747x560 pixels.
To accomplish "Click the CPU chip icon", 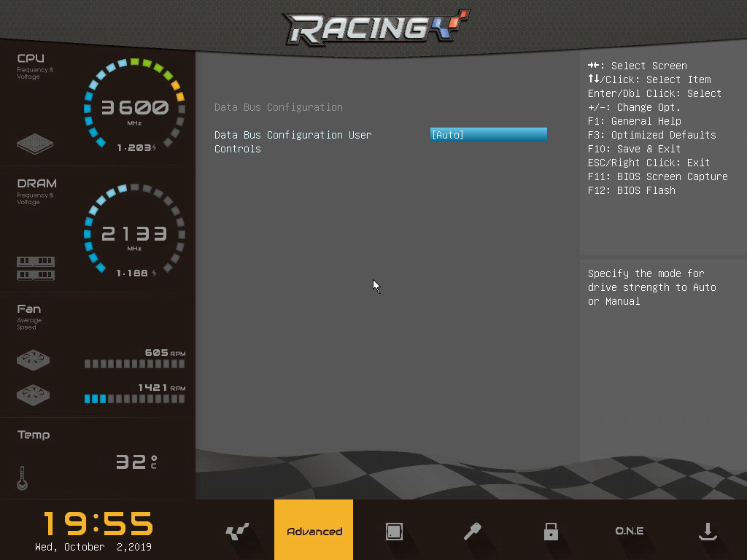I will point(35,144).
